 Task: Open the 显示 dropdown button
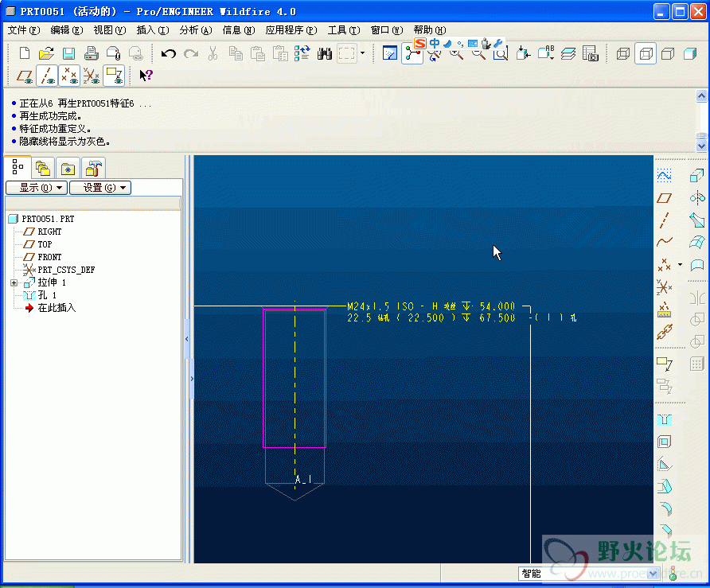pos(37,188)
